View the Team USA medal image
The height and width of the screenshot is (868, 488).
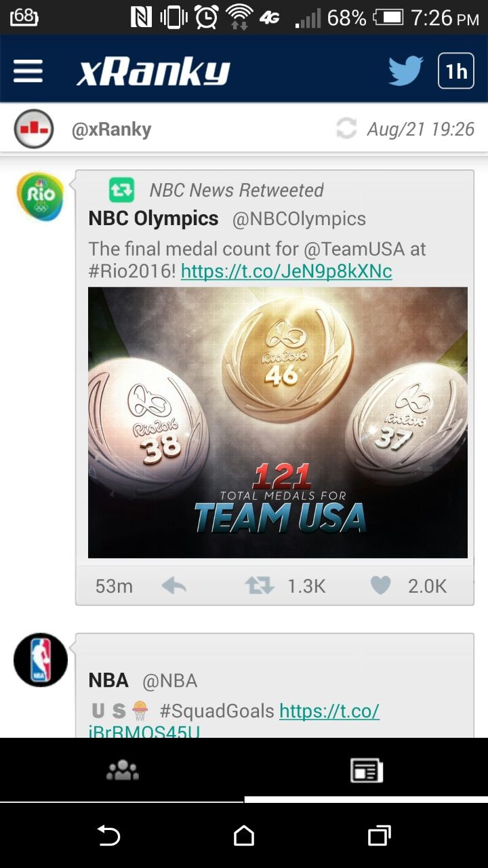pyautogui.click(x=277, y=422)
